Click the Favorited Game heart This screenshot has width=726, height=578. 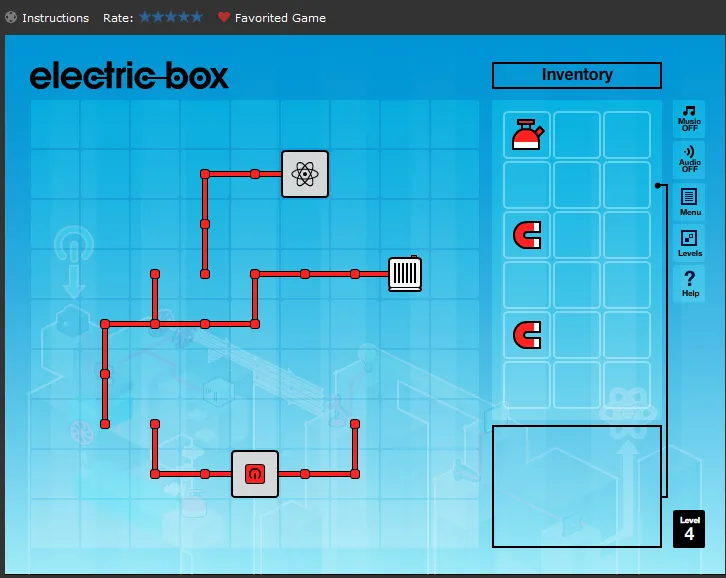pos(224,17)
